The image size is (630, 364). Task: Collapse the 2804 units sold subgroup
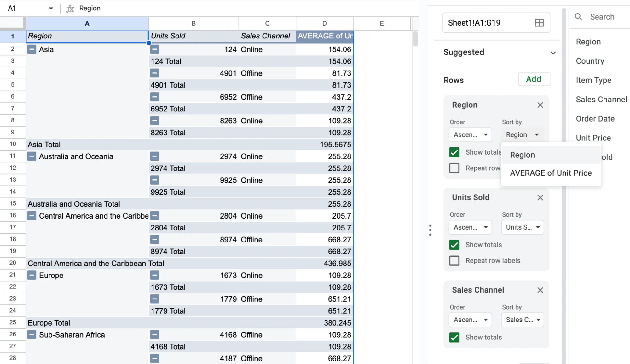154,216
